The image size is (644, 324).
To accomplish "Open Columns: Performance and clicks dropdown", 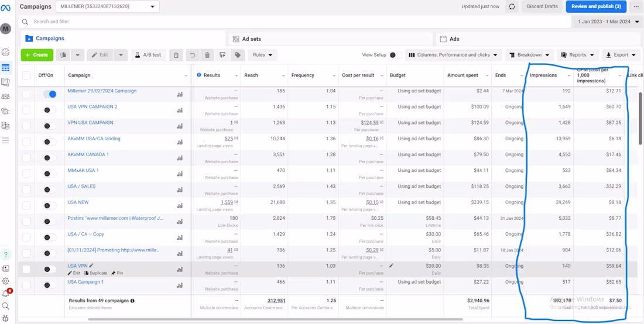I will tap(453, 55).
